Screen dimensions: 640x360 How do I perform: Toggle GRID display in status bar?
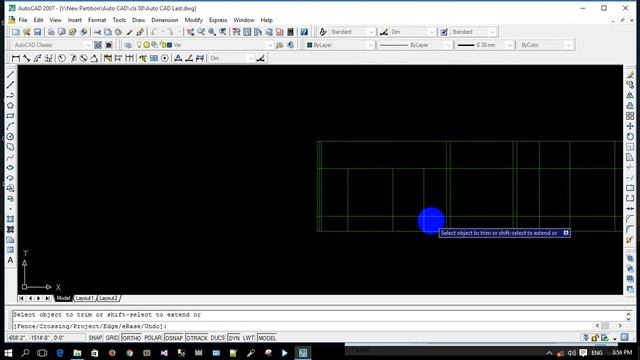[112, 338]
